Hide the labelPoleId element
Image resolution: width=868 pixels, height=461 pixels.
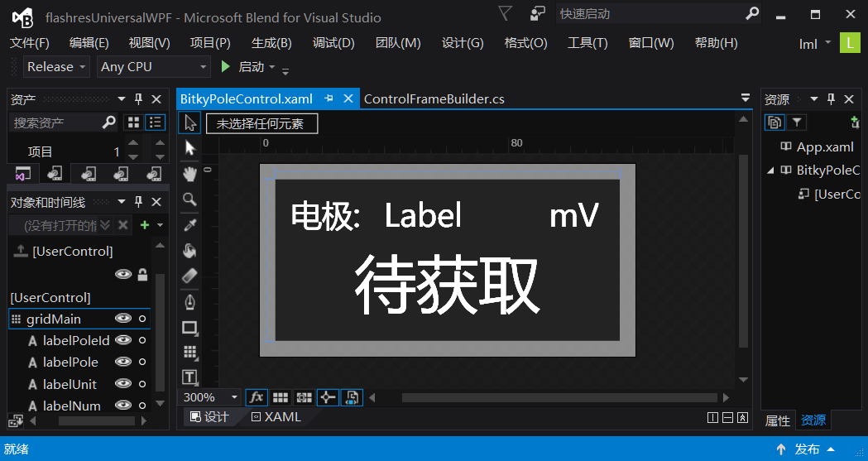pyautogui.click(x=123, y=340)
